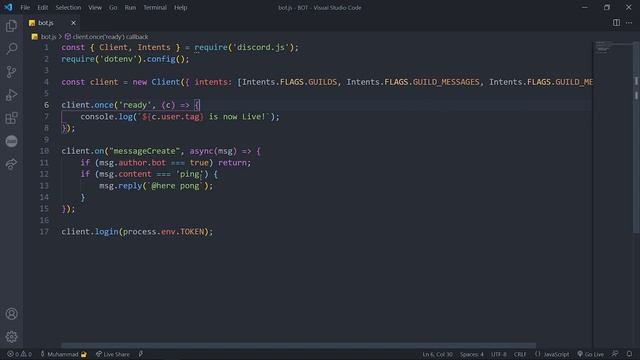Click 'discord.js' string on line 1

pos(260,47)
